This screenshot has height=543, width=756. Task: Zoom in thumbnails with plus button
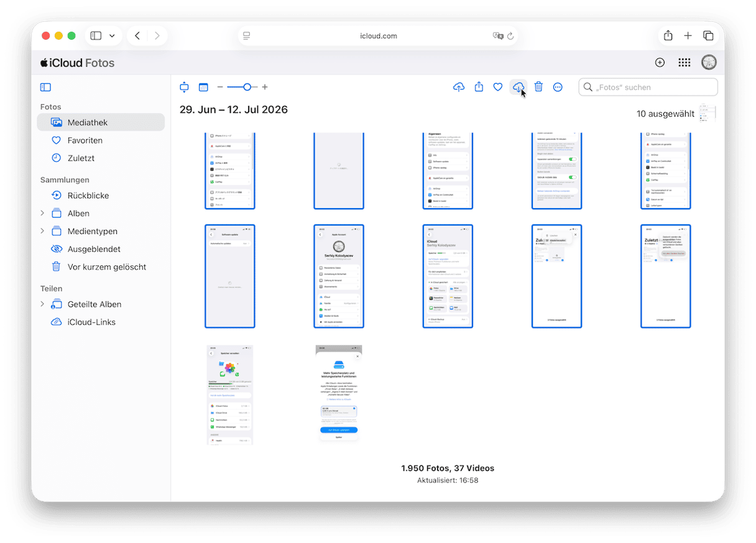[x=265, y=88]
